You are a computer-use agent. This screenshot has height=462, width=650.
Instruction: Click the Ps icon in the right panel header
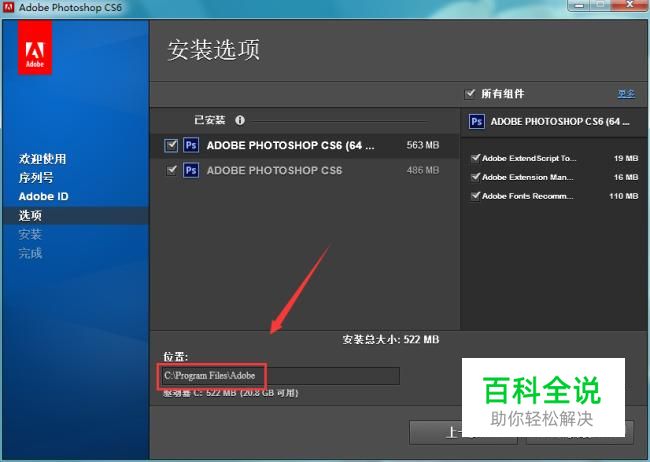(x=477, y=122)
